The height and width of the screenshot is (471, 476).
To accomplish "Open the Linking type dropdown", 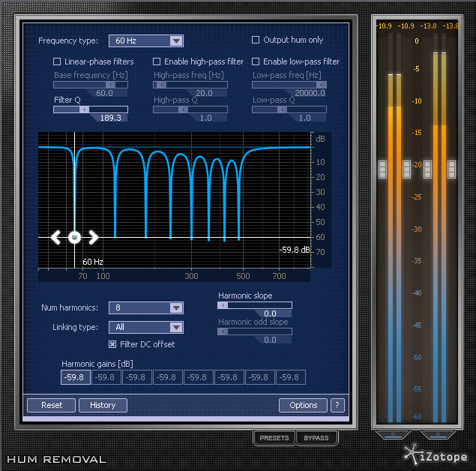I will 145,327.
